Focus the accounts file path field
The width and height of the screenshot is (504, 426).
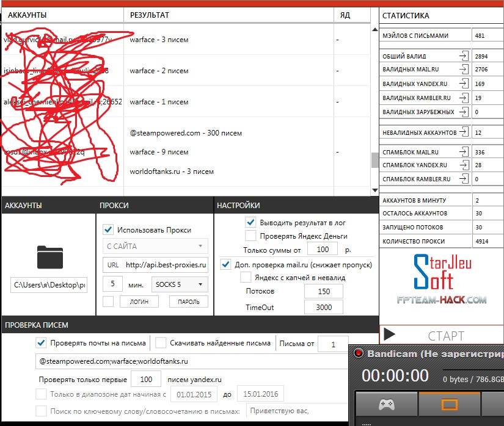click(49, 285)
